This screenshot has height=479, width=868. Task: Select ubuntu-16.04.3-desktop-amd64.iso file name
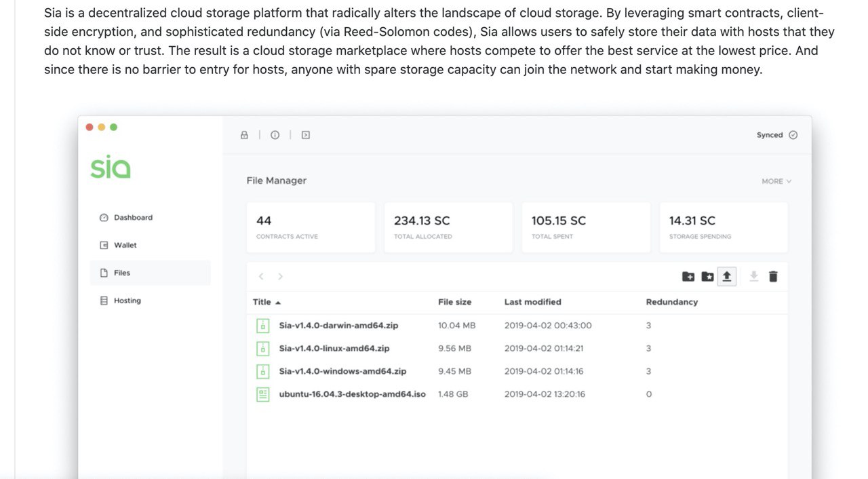353,394
